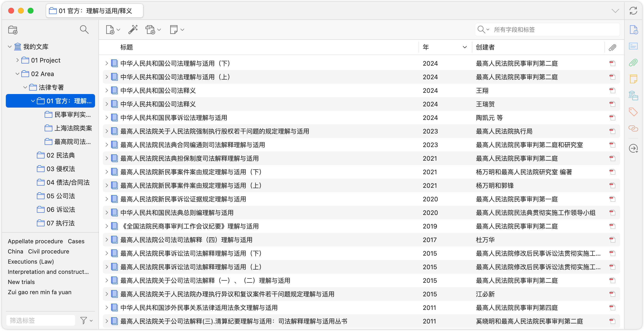Filter by the Civil procedure tag
Viewport: 644px width, 331px height.
48,251
